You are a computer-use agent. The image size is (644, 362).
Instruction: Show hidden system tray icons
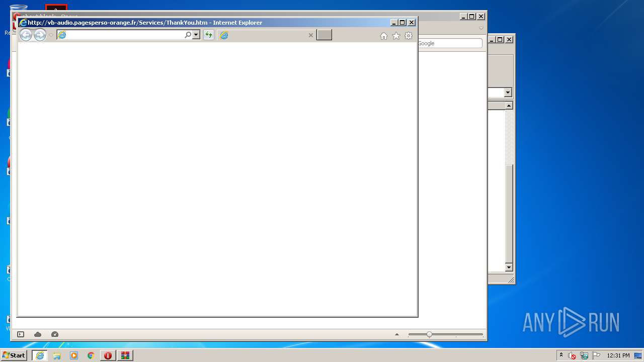pyautogui.click(x=561, y=355)
